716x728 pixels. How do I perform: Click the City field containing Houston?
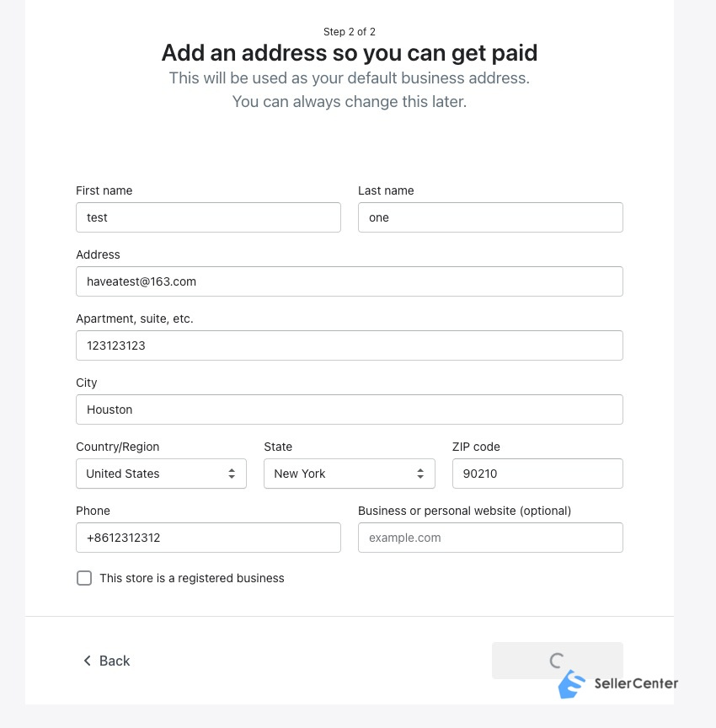[350, 409]
